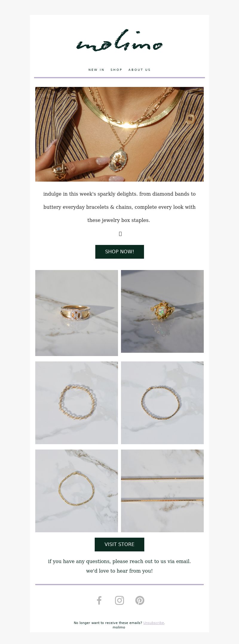This screenshot has height=644, width=239.
Task: View the diamond band ring photo
Action: pos(76,313)
